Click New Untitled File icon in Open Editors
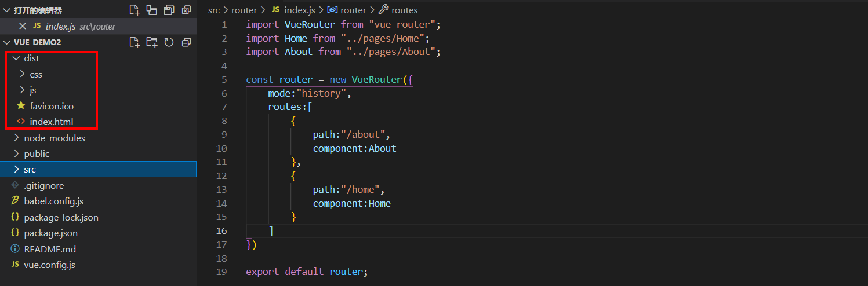868x286 pixels. [135, 10]
